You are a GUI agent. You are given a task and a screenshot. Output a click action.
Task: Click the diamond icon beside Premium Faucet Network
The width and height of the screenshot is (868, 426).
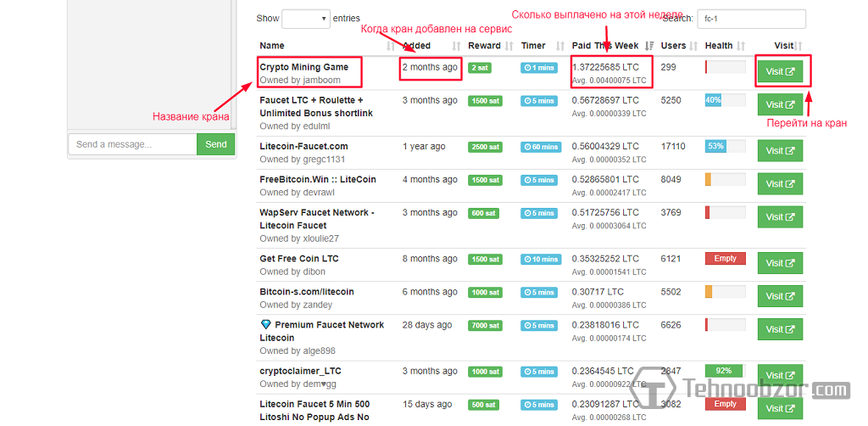tap(264, 325)
